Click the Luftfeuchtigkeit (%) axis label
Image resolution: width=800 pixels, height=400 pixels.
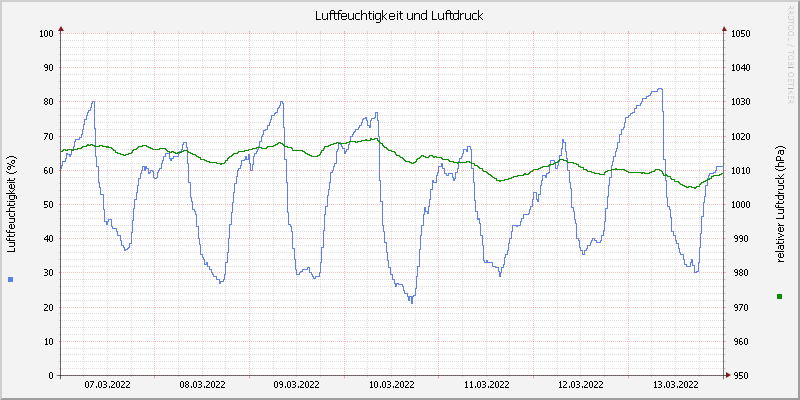pyautogui.click(x=12, y=204)
